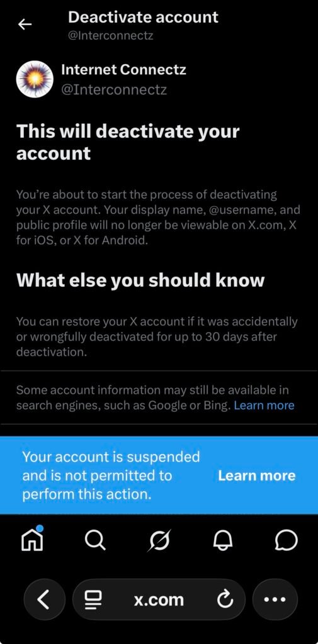Click Learn more in the suspended banner
Screen dimensions: 318x644
[257, 475]
